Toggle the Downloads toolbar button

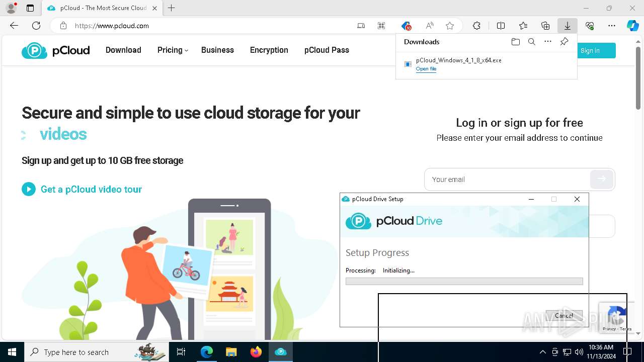pos(567,26)
